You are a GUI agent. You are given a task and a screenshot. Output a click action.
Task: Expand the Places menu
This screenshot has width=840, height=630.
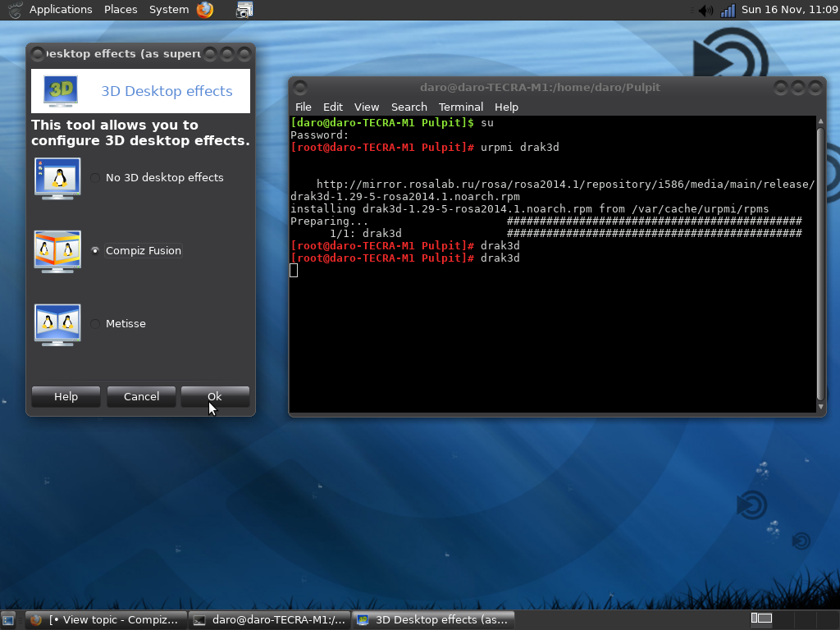click(x=121, y=10)
